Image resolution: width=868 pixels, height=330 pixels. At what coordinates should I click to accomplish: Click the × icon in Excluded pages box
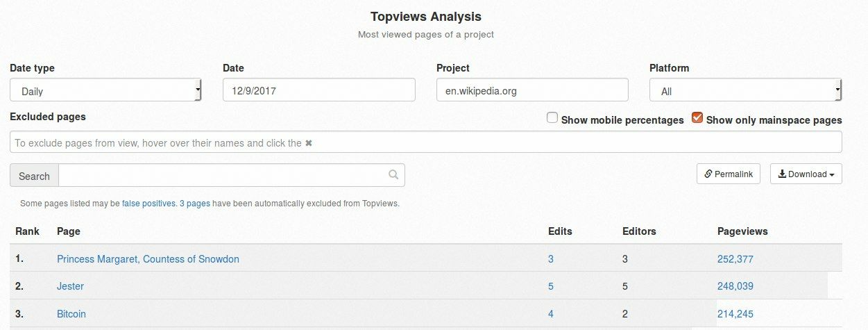click(309, 143)
